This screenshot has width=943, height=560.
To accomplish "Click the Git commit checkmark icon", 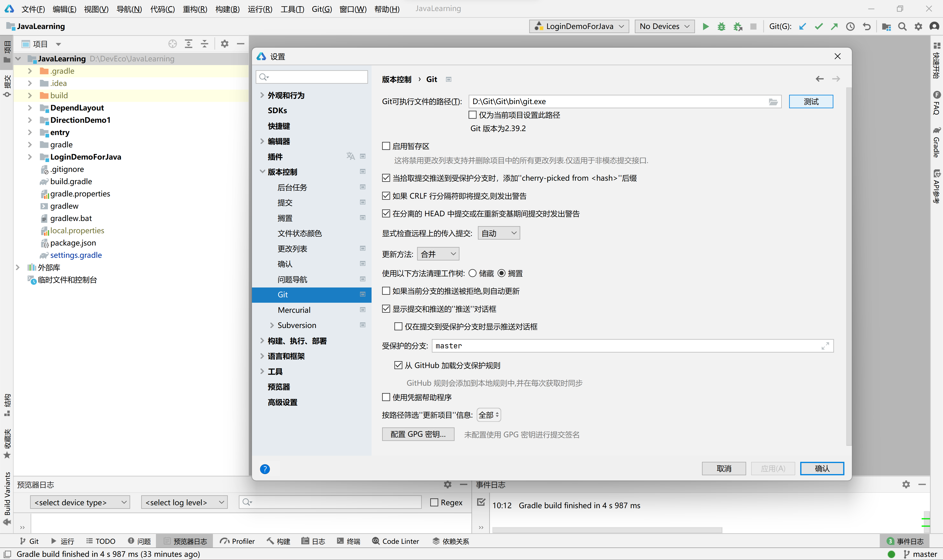I will 818,27.
